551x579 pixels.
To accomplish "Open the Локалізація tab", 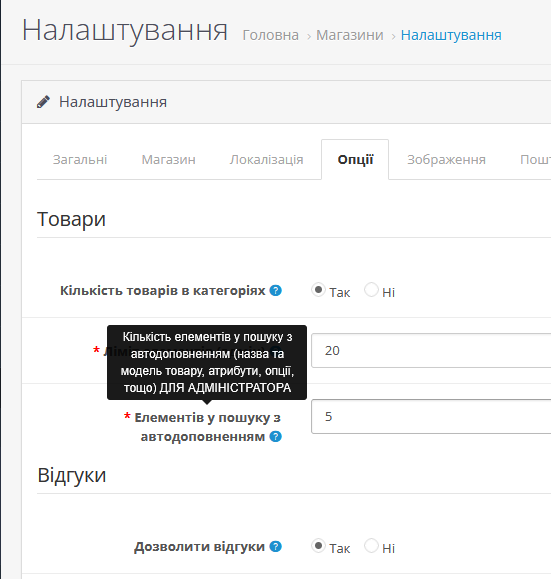I will coord(266,160).
